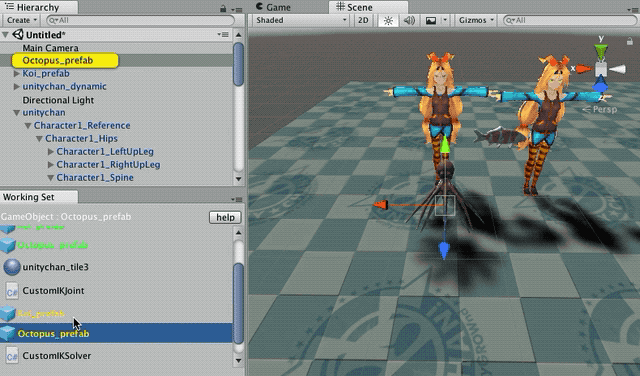Click GameObject : Octopus_prefab label

(66, 217)
